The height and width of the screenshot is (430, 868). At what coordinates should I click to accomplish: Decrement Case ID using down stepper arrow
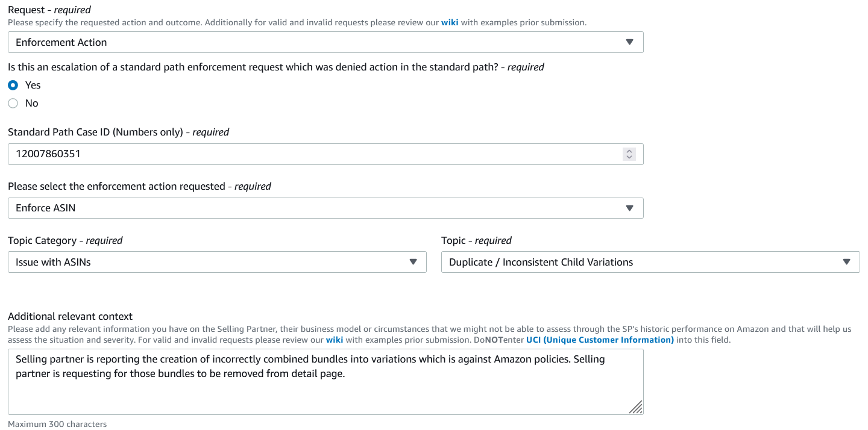(629, 157)
